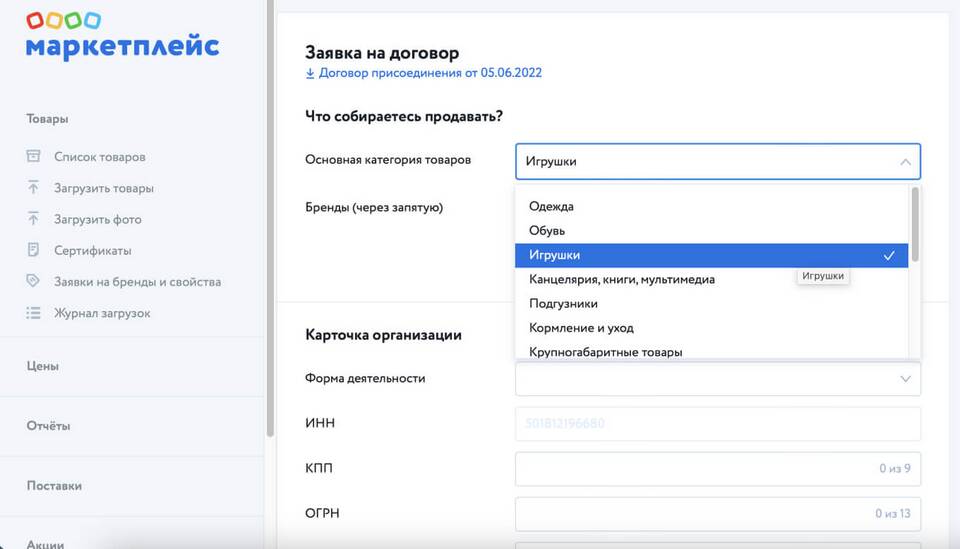Screen dimensions: 960x549
Task: Download Договор присоединения от 05.06.2022
Action: click(x=430, y=73)
